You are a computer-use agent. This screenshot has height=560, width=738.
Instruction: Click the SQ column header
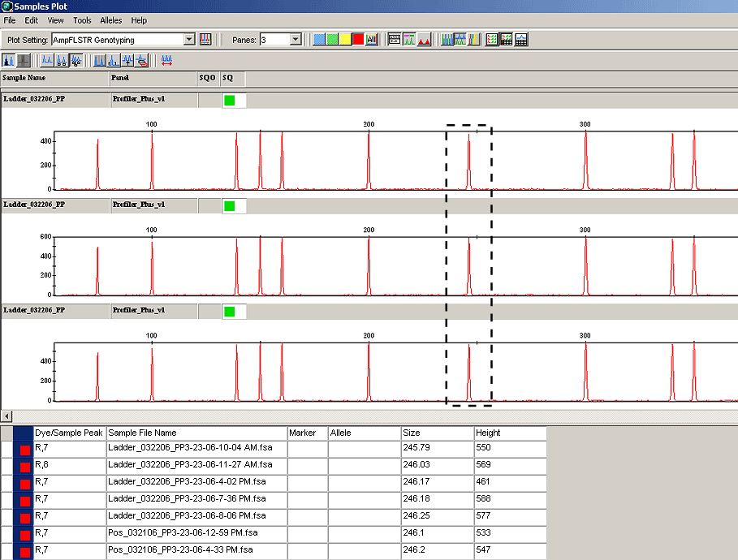point(233,78)
